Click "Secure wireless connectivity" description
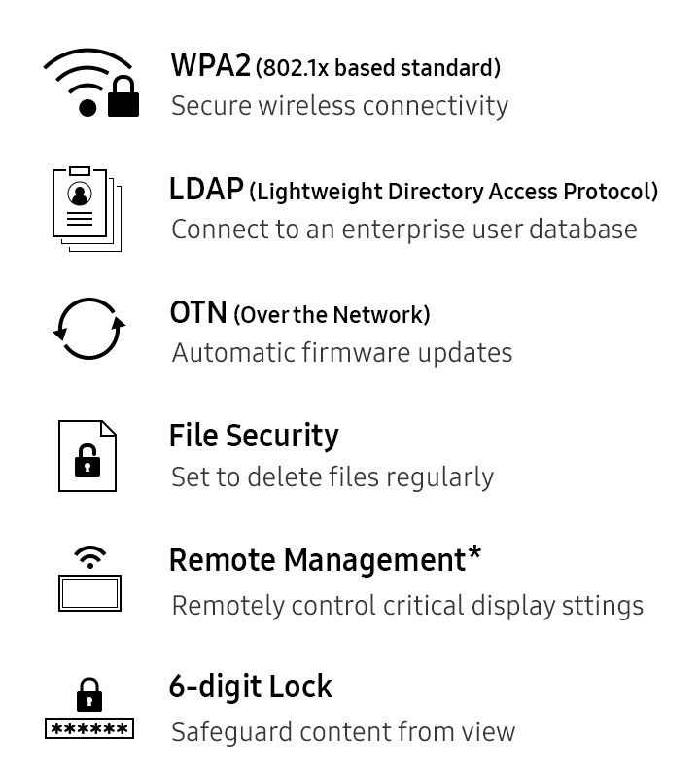Screen dimensions: 700x778 339,105
